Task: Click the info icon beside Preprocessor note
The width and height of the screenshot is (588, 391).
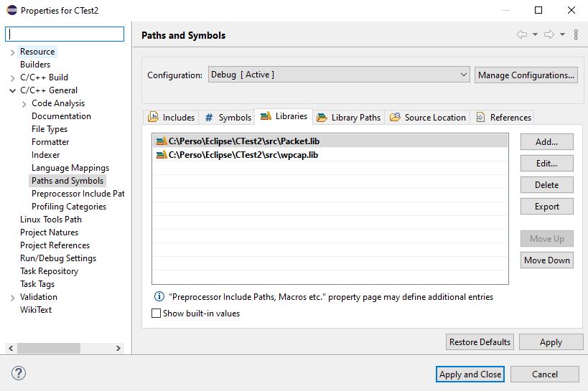Action: [x=159, y=296]
